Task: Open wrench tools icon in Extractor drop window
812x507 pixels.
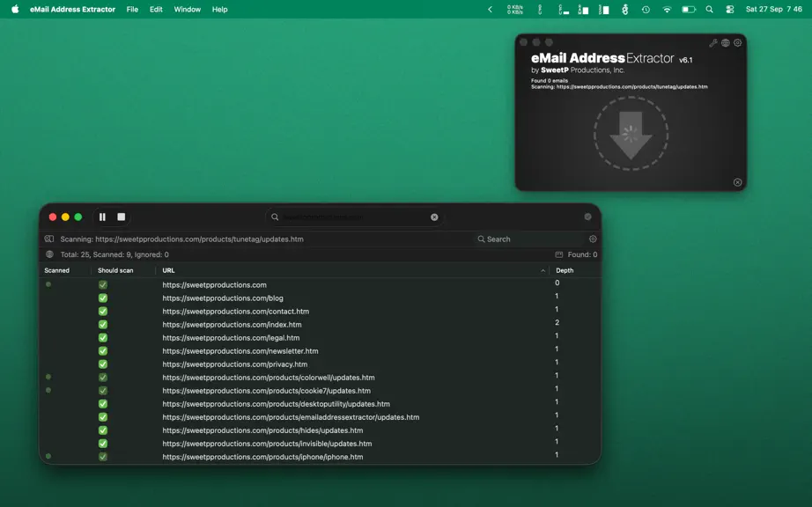Action: [x=713, y=43]
